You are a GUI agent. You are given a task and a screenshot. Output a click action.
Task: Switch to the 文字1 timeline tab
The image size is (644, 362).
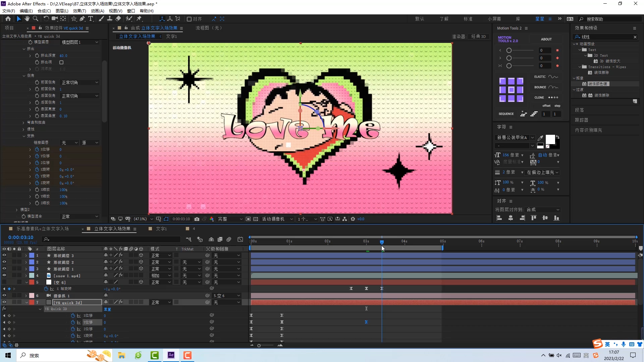pyautogui.click(x=161, y=229)
